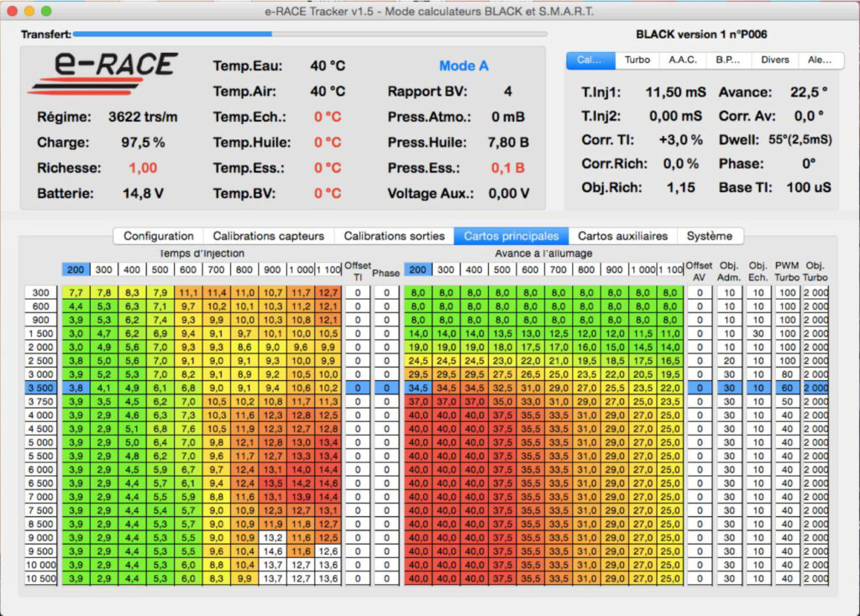Click the highlighted 200 injection column header

(76, 270)
